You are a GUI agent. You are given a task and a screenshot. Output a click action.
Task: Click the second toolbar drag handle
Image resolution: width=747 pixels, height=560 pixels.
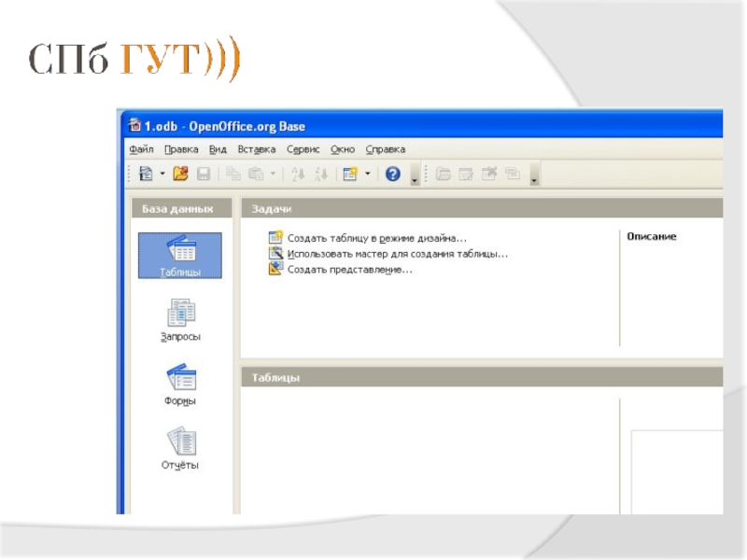click(x=426, y=175)
